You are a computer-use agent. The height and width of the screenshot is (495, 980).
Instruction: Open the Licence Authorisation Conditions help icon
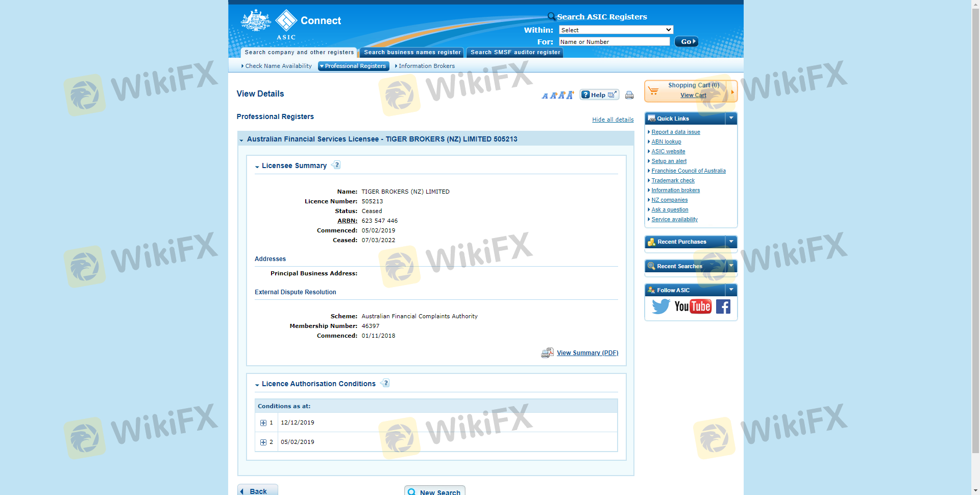click(385, 383)
